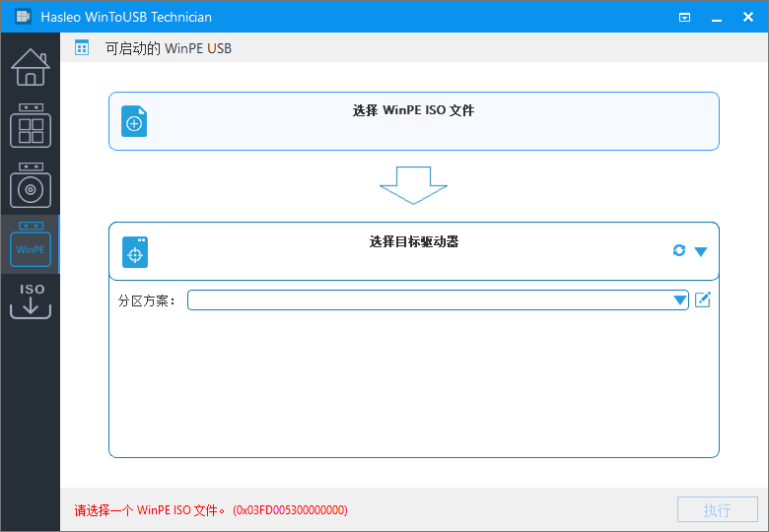The image size is (769, 532).
Task: Open the ISO download section
Action: (x=30, y=301)
